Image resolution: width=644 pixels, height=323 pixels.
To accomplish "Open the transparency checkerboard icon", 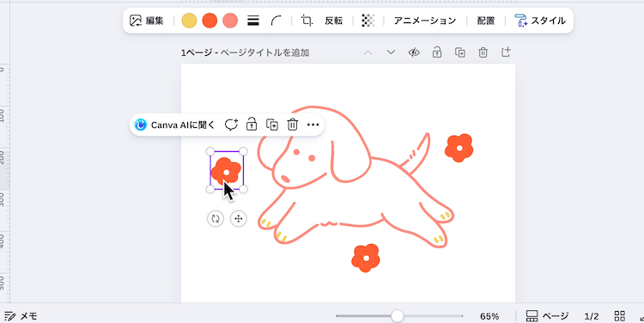I will [368, 21].
